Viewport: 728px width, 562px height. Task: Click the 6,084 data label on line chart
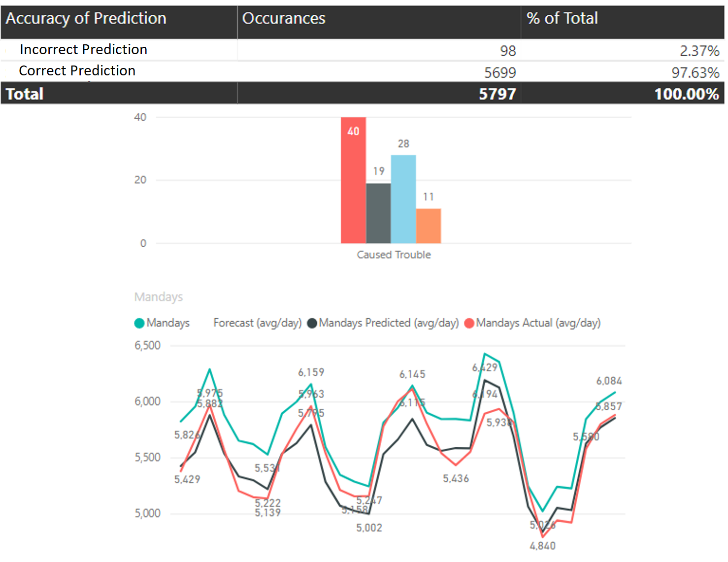[x=609, y=381]
